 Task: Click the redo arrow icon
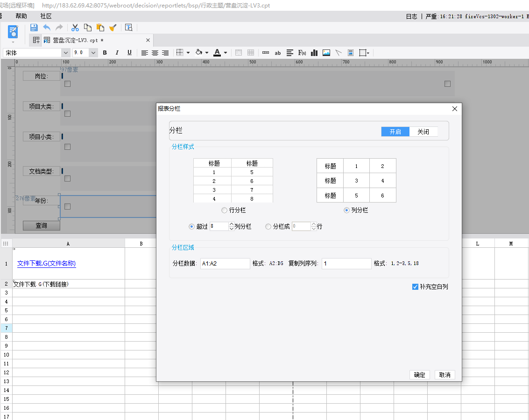[x=59, y=28]
